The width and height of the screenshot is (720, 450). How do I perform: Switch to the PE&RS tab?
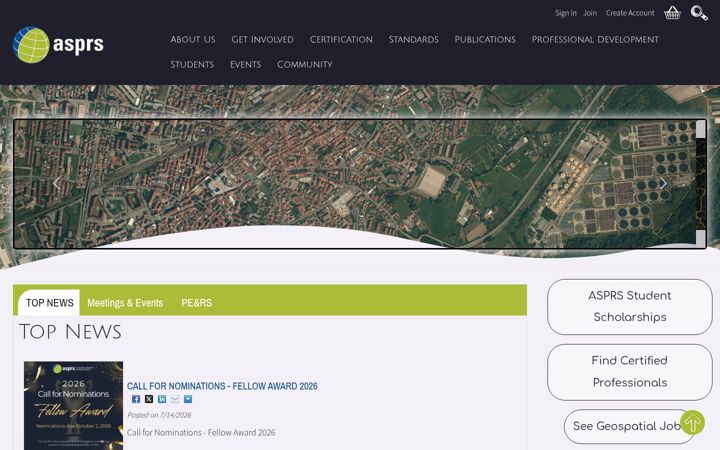click(x=197, y=303)
